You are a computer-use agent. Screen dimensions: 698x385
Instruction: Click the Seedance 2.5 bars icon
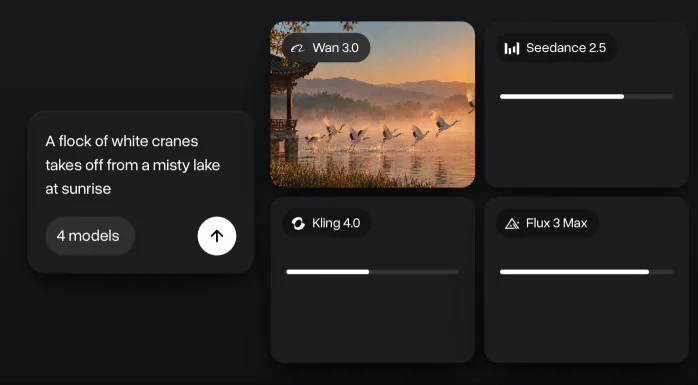click(511, 48)
